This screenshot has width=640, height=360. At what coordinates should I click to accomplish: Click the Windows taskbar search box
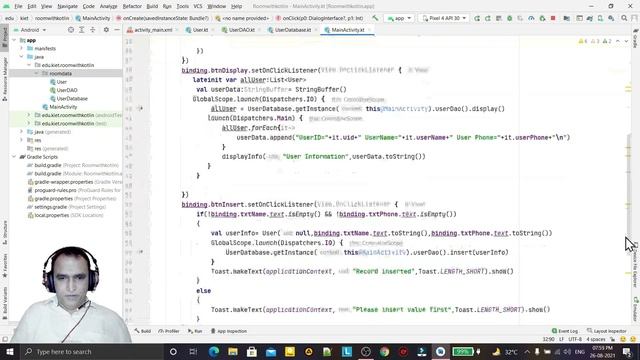click(x=91, y=351)
